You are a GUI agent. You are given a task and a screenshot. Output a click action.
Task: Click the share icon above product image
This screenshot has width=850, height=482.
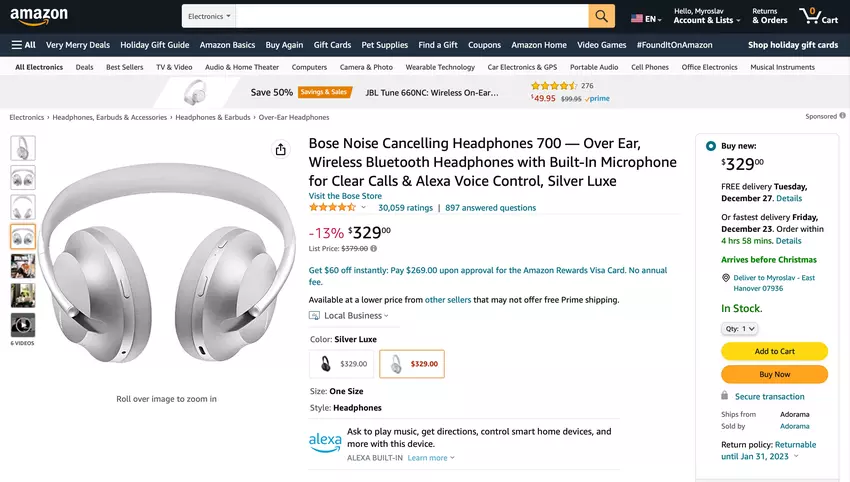coord(280,150)
